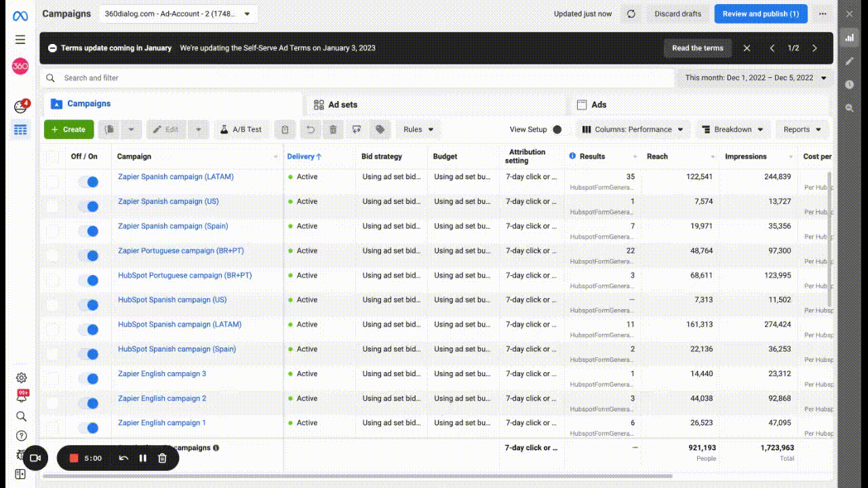Turn off Zapier Spanish campaign (LATAM) toggle
868x488 pixels.
[88, 182]
